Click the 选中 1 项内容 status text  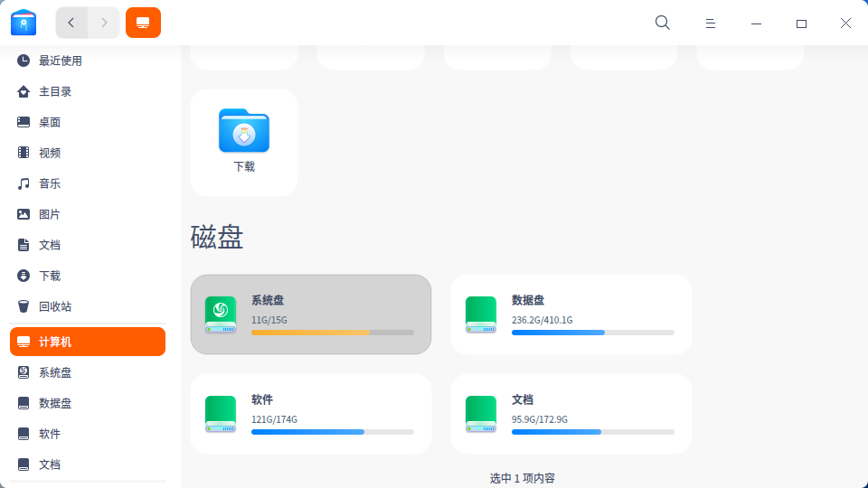(x=522, y=478)
